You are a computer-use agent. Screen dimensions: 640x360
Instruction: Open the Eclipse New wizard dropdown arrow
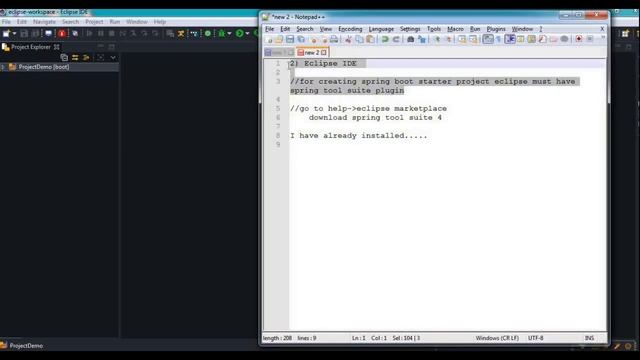click(x=15, y=33)
